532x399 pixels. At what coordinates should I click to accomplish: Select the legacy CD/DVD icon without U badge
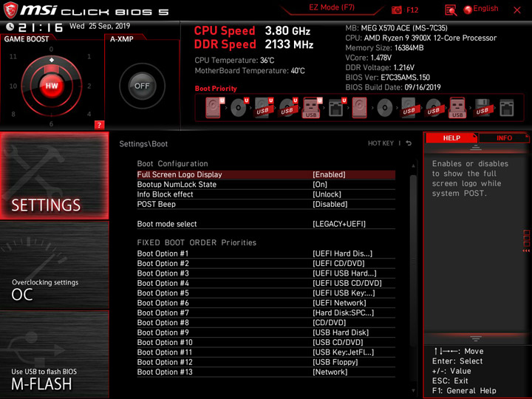(x=385, y=108)
